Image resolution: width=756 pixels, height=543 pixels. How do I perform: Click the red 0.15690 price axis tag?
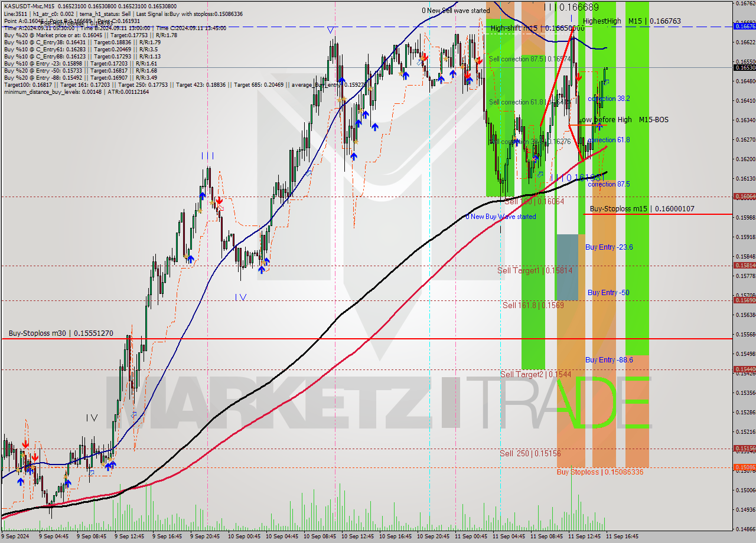point(744,300)
